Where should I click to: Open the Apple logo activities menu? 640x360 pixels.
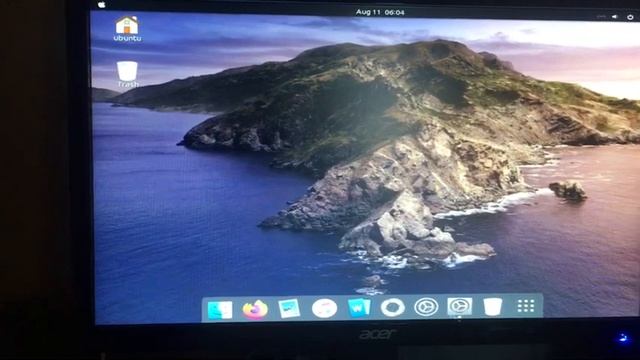pos(102,4)
